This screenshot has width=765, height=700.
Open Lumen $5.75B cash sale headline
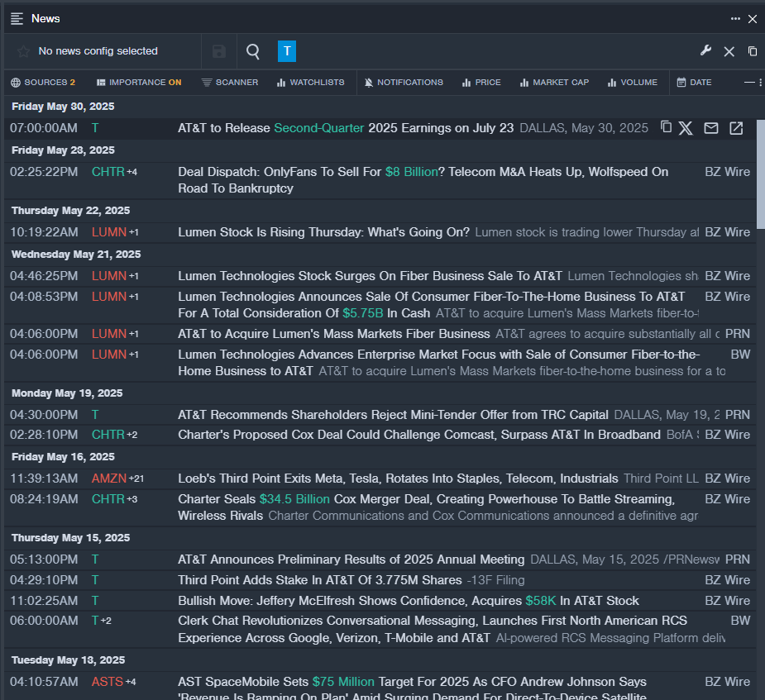431,305
